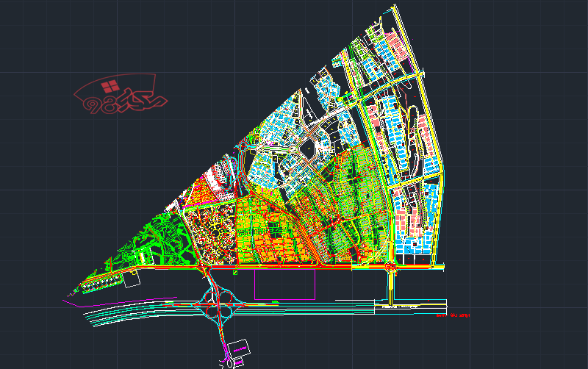Click the yellow vertical road joining the highway
The height and width of the screenshot is (369, 588).
pyautogui.click(x=391, y=287)
